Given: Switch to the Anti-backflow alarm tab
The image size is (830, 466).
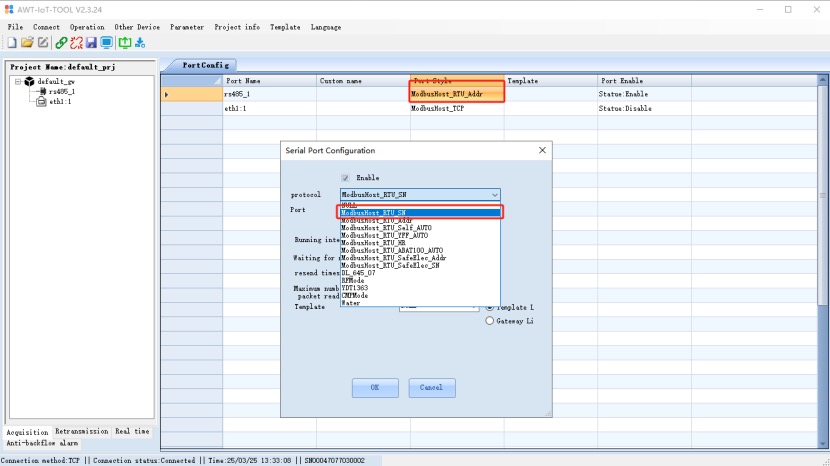Looking at the screenshot, I should (x=42, y=443).
